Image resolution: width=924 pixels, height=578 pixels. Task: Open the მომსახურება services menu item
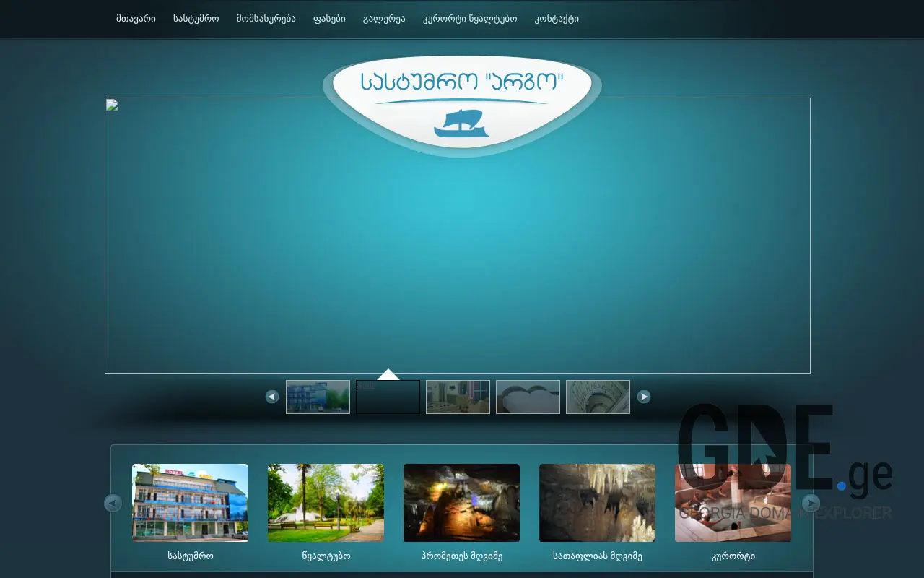point(264,19)
